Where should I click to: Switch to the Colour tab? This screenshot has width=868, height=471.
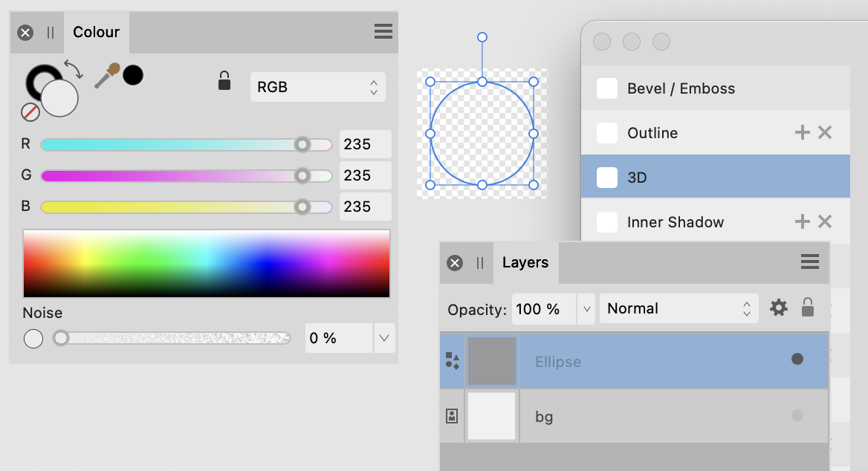(x=96, y=31)
